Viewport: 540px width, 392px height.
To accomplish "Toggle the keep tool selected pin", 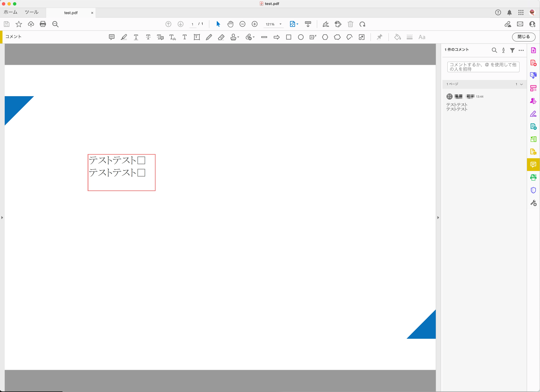I will click(x=379, y=37).
